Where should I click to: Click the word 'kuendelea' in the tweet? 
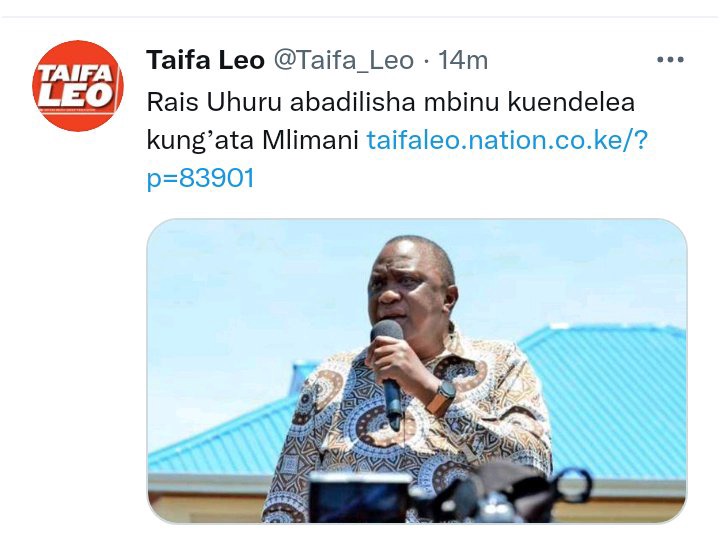coord(571,102)
